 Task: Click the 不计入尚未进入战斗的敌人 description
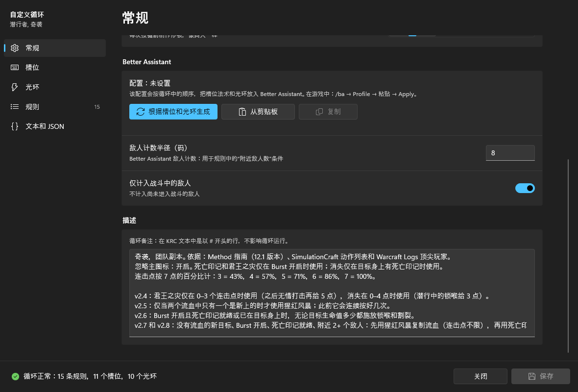pos(165,194)
